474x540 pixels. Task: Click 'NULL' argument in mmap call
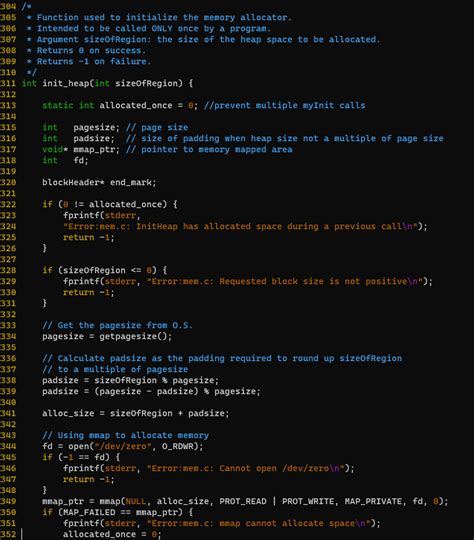pos(135,501)
